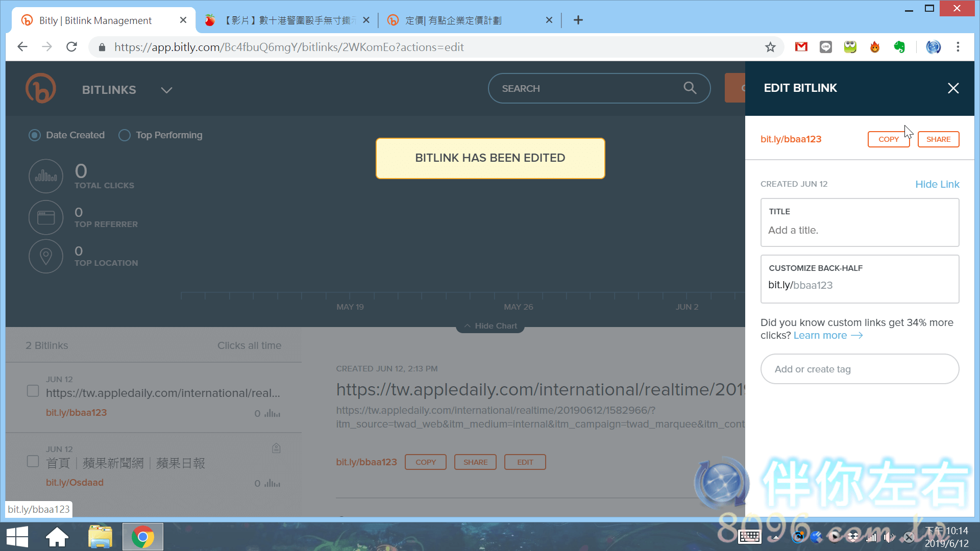
Task: Click the Title input field
Action: (x=860, y=222)
